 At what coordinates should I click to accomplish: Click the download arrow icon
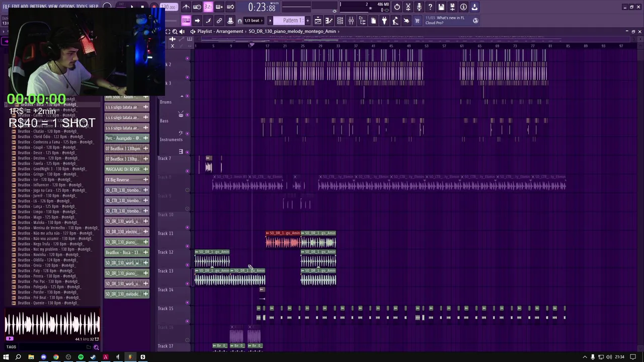pos(474,7)
